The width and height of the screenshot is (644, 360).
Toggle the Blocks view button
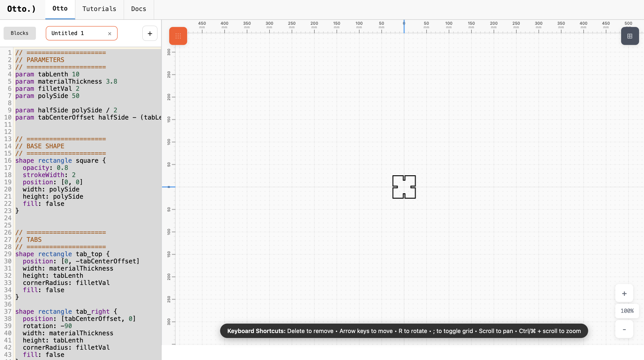click(x=20, y=33)
